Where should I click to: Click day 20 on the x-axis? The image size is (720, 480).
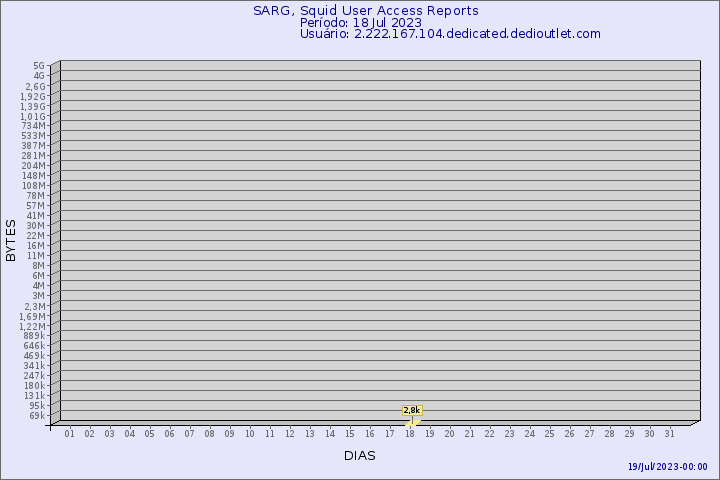click(x=450, y=433)
